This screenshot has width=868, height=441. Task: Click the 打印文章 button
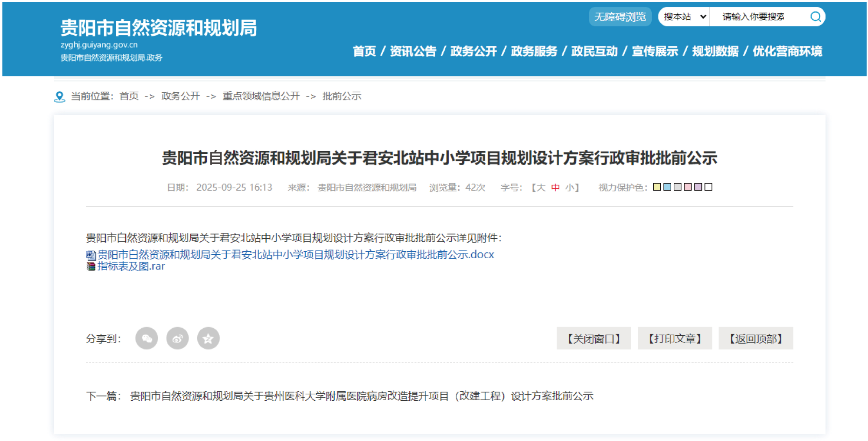click(675, 338)
